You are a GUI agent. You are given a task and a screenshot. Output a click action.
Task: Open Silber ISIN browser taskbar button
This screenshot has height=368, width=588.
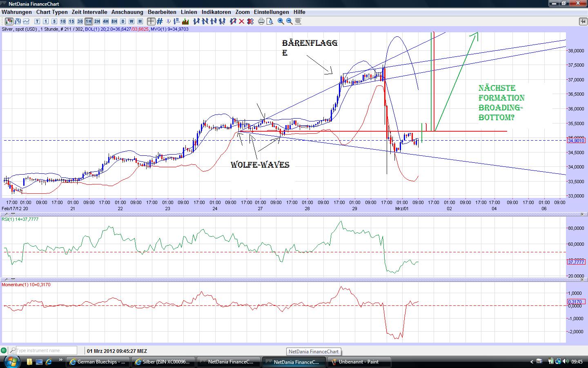coord(163,362)
